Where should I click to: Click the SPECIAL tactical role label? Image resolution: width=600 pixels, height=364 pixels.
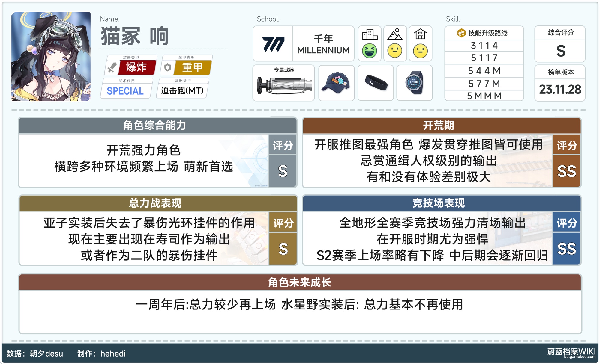coord(125,91)
